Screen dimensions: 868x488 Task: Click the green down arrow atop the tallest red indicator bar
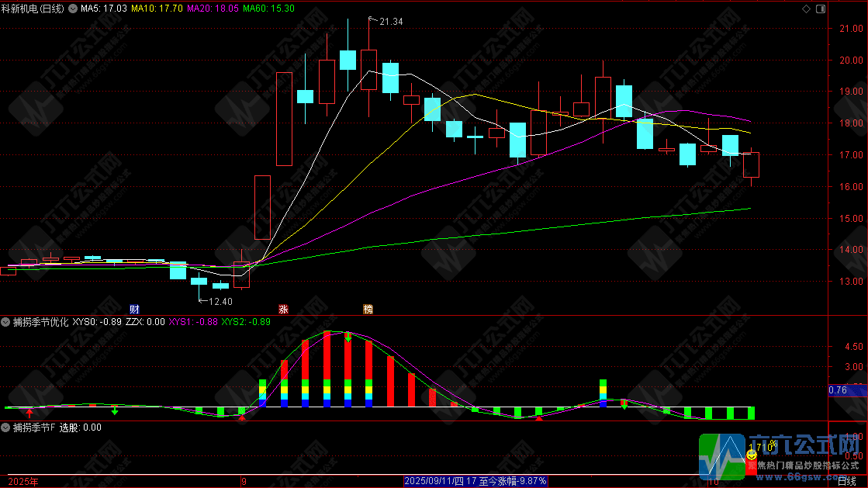click(348, 338)
